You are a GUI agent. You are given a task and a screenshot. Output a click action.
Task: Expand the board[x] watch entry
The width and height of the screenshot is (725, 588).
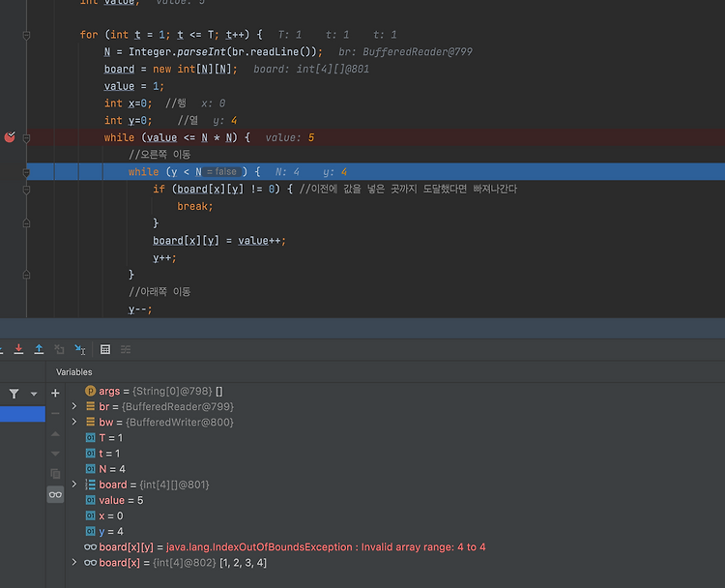[x=74, y=563]
